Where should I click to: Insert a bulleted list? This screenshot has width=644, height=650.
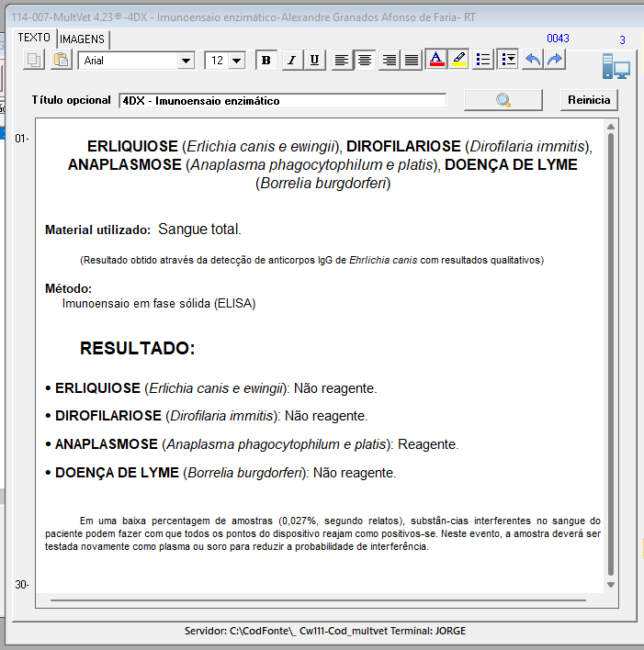point(484,60)
